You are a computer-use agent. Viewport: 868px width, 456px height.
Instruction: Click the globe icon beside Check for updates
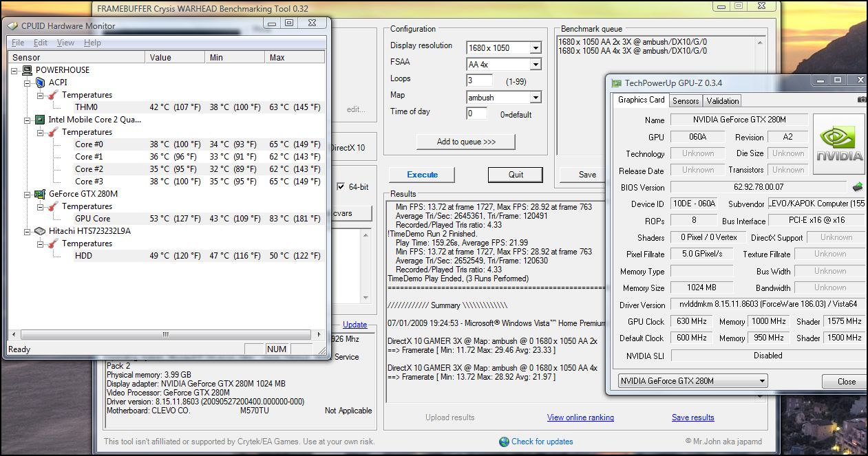coord(505,442)
